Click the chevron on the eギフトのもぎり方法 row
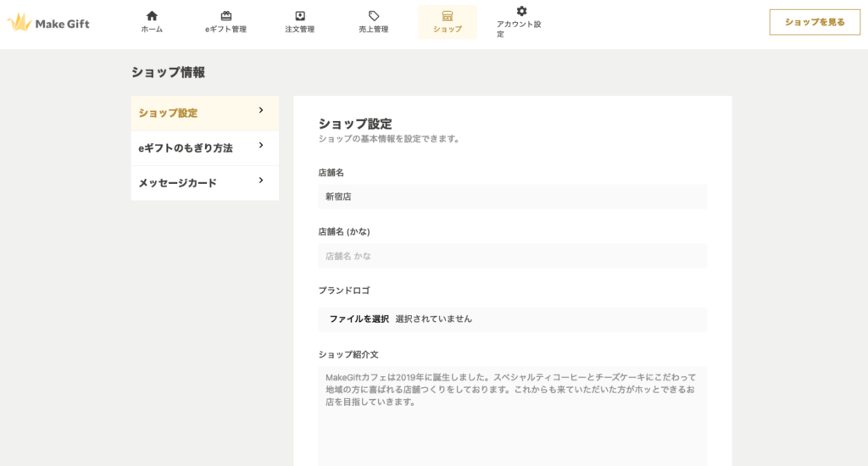Screen dimensions: 868x466 tap(261, 145)
